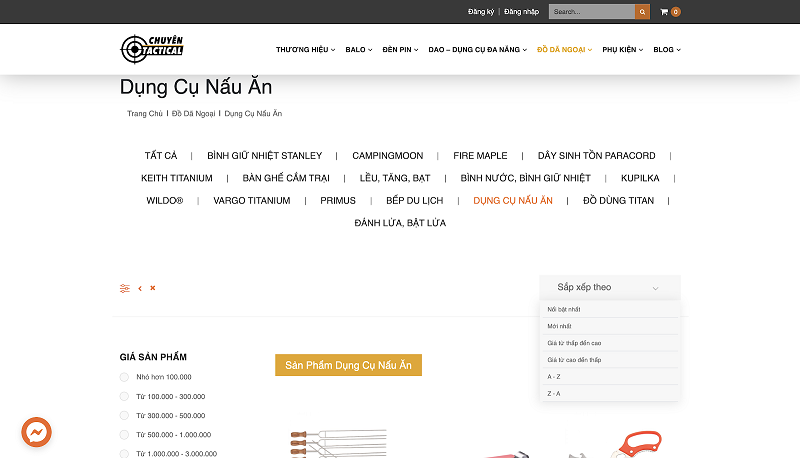
Task: Expand the Thương Hiệu menu
Action: [x=305, y=49]
